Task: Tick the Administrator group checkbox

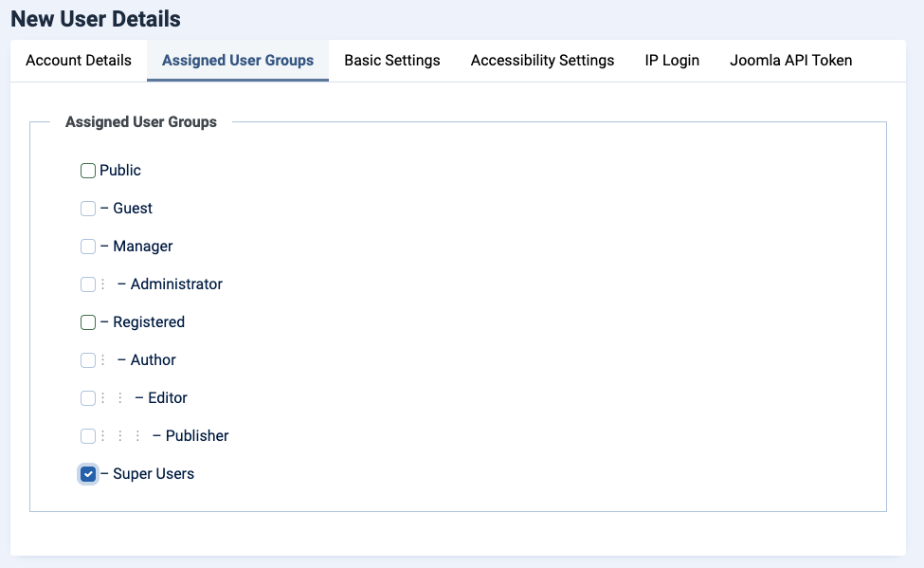Action: 88,284
